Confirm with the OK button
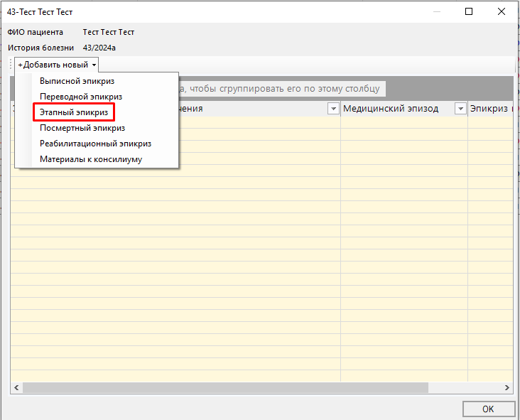 click(488, 409)
